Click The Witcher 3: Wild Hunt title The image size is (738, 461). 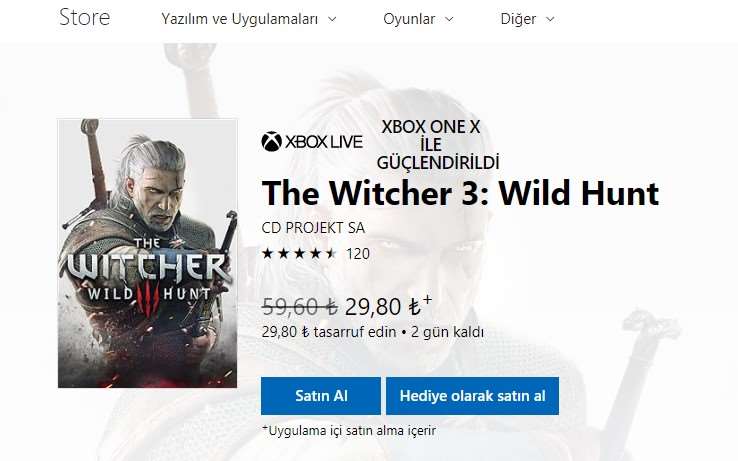pos(460,193)
